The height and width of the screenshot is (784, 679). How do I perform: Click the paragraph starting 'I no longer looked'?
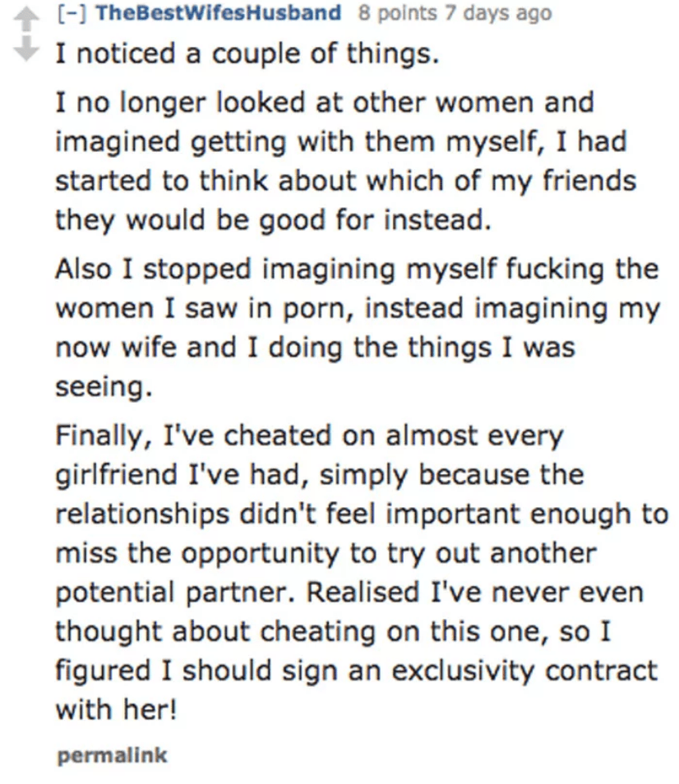pyautogui.click(x=345, y=161)
